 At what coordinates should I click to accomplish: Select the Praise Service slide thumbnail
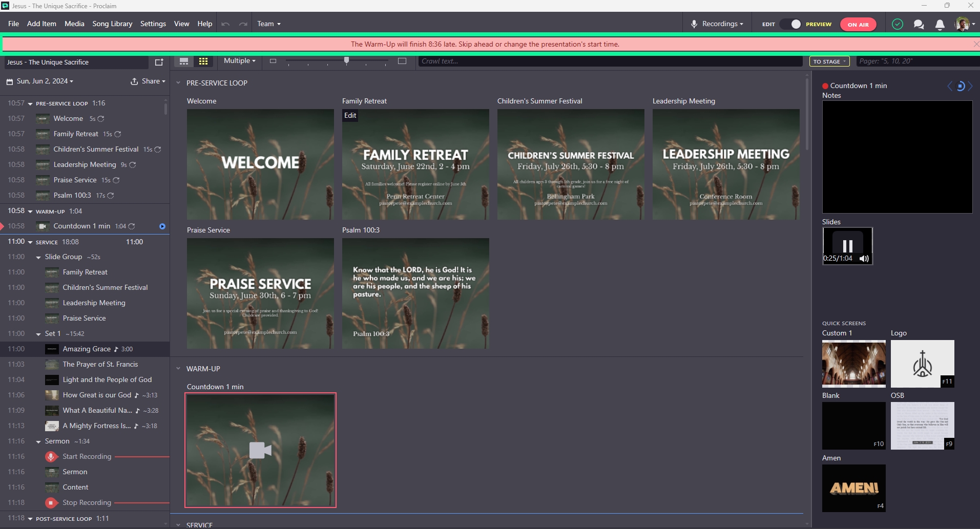[x=260, y=293]
